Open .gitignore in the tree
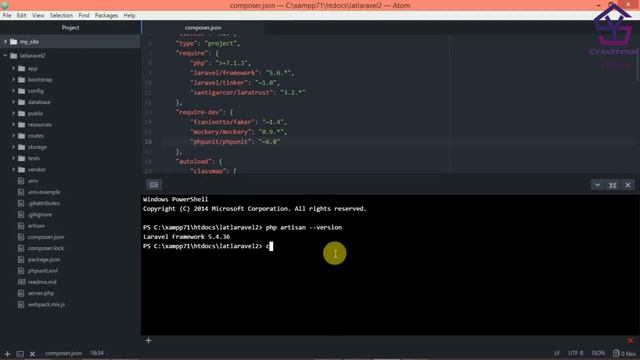This screenshot has width=640, height=360. pos(40,214)
